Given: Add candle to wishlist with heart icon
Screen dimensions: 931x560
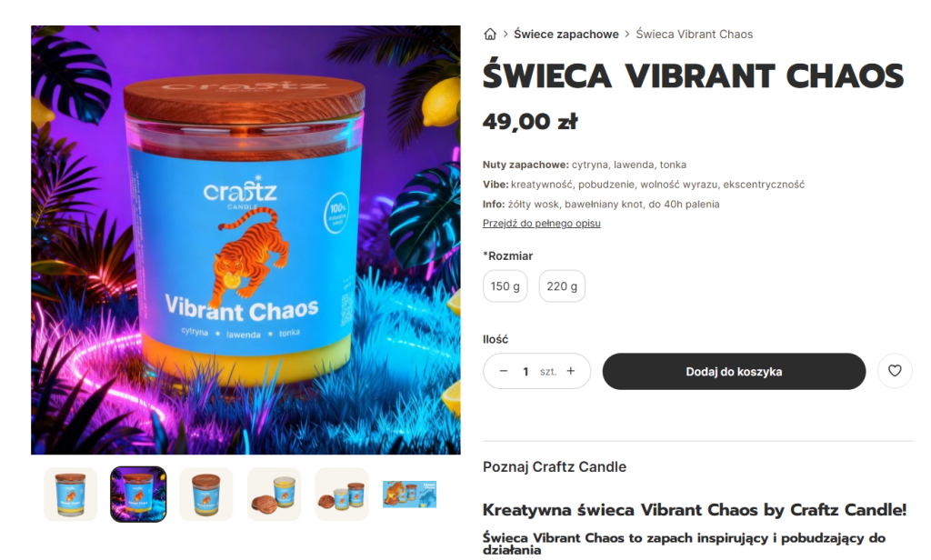Looking at the screenshot, I should (x=895, y=371).
